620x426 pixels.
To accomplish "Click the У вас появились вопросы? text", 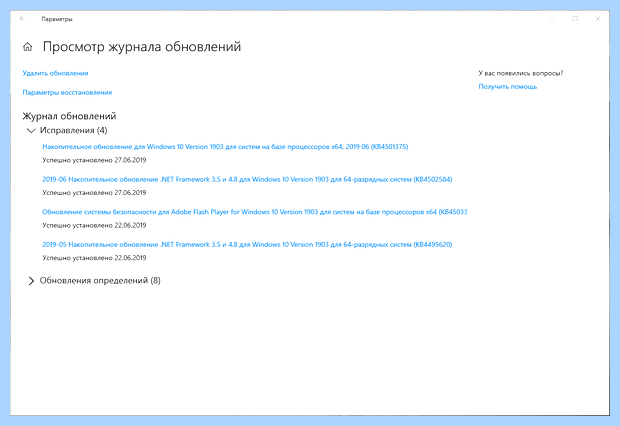I will [521, 73].
